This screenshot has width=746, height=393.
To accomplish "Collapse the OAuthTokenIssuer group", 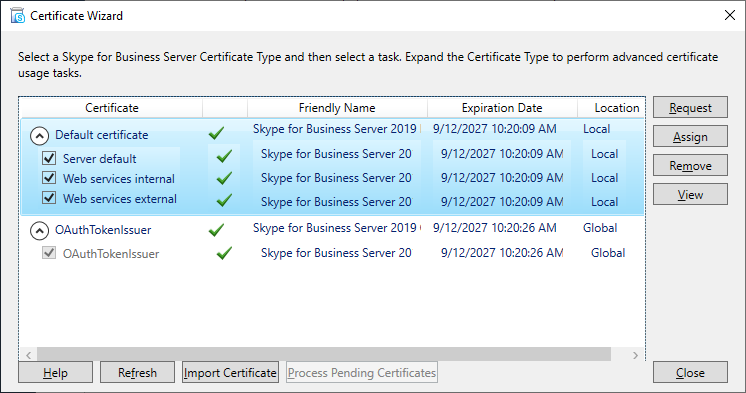I will pos(39,231).
